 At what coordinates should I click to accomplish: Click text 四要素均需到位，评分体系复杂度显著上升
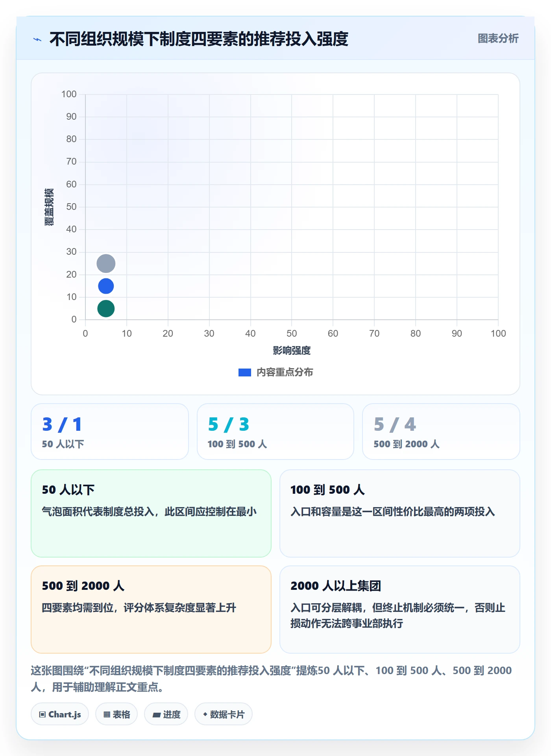pos(139,608)
